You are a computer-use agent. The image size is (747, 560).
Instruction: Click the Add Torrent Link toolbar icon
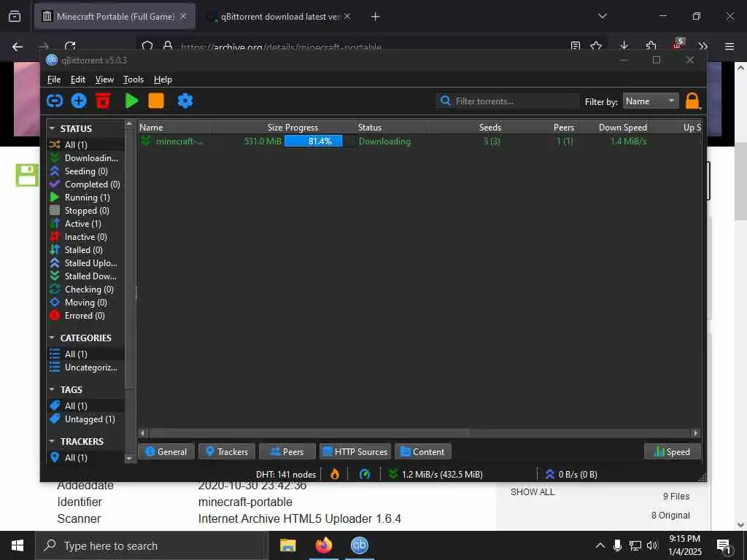[55, 101]
